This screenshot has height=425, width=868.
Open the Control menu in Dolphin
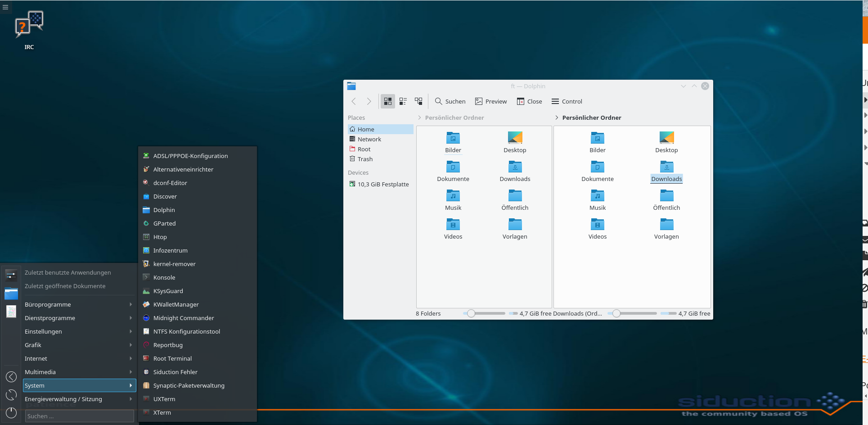point(567,101)
